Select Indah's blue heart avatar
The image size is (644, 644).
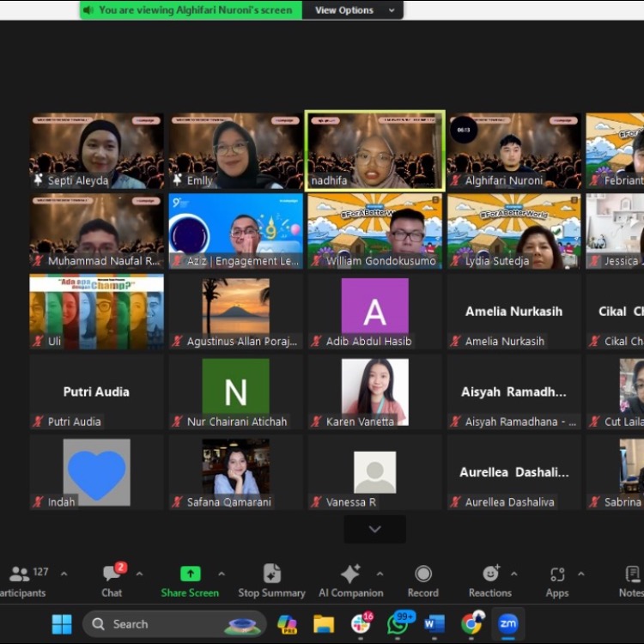coord(96,472)
